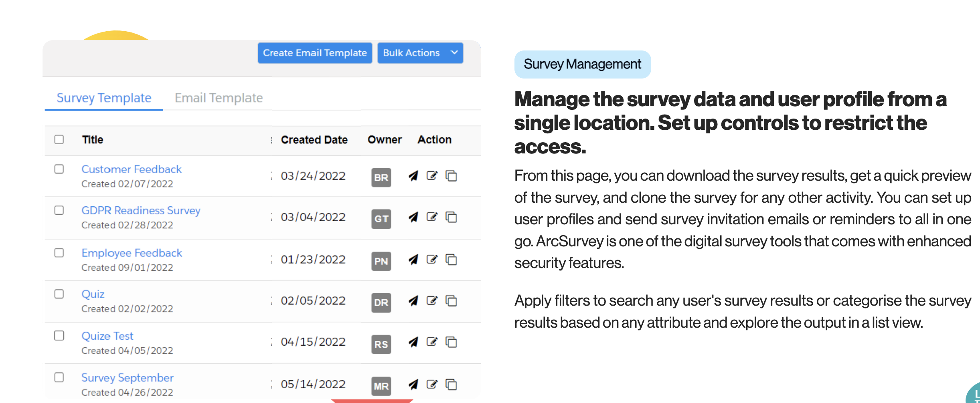The width and height of the screenshot is (980, 403).
Task: Select the date 05/14/2022 cell
Action: click(x=313, y=384)
